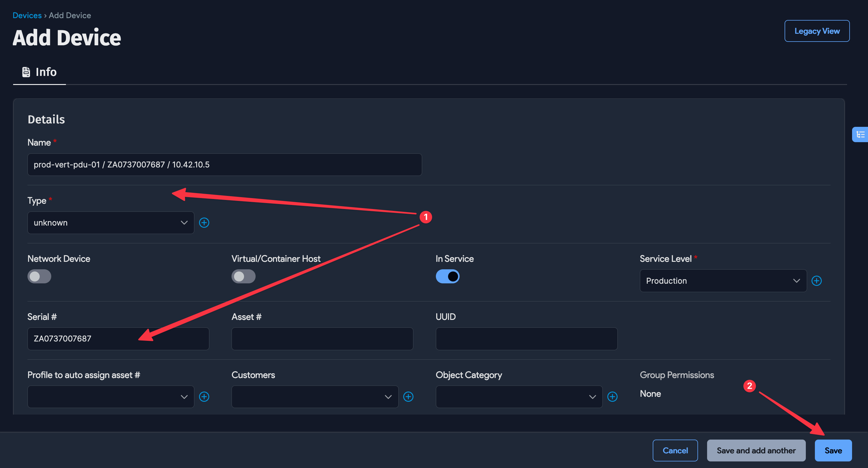
Task: Add a new asset-assignment Profile
Action: (x=204, y=396)
